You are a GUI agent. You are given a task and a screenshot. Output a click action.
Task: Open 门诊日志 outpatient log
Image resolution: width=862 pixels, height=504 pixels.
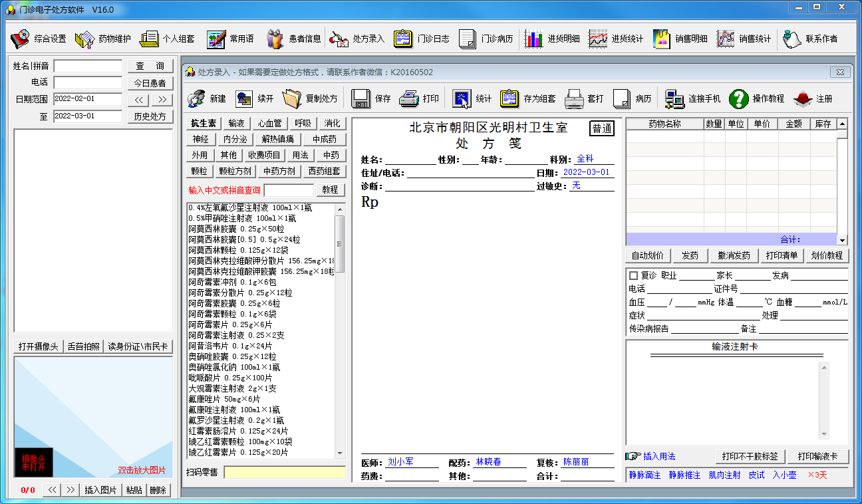point(421,39)
